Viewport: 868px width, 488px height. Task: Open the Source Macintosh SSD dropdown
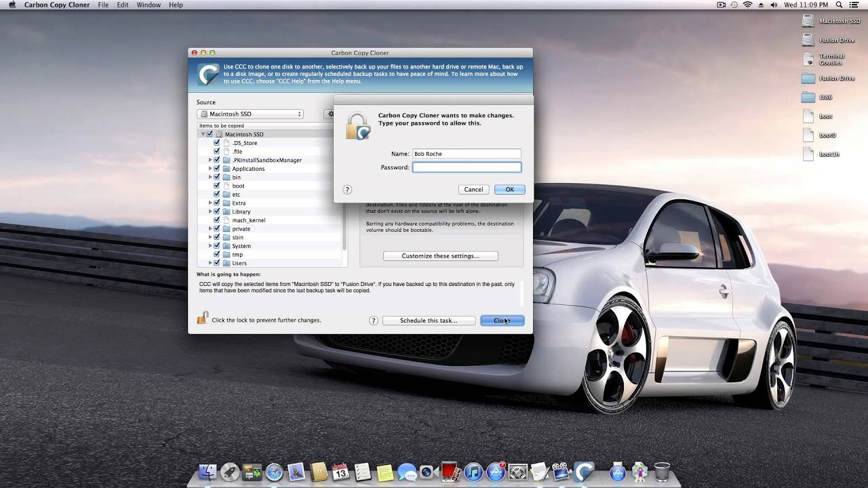pyautogui.click(x=250, y=114)
